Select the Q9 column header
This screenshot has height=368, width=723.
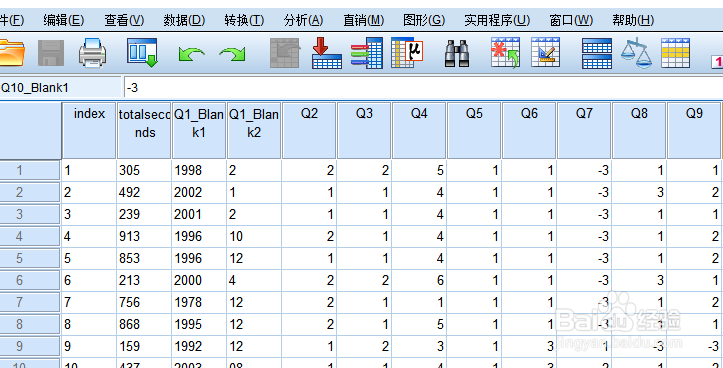click(x=694, y=131)
